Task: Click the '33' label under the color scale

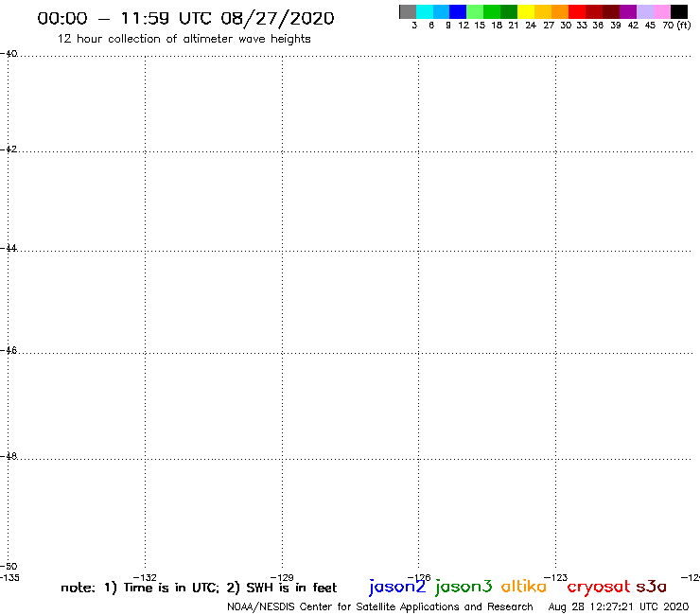Action: coord(582,26)
